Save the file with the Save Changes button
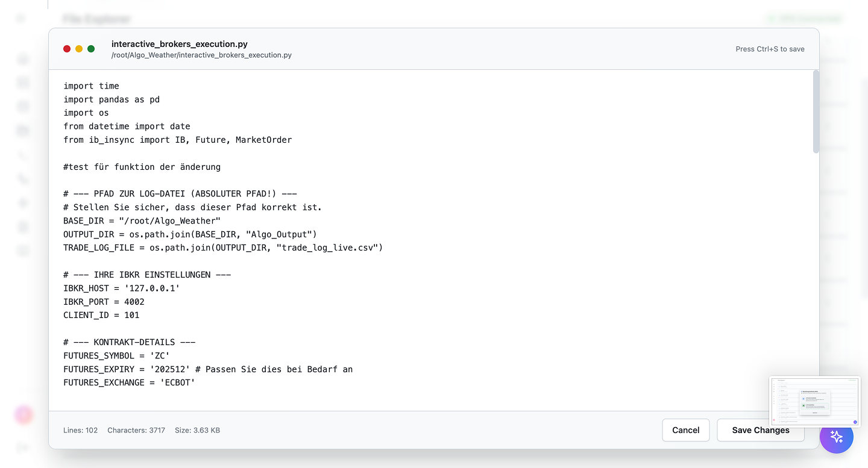Image resolution: width=868 pixels, height=468 pixels. pyautogui.click(x=760, y=430)
